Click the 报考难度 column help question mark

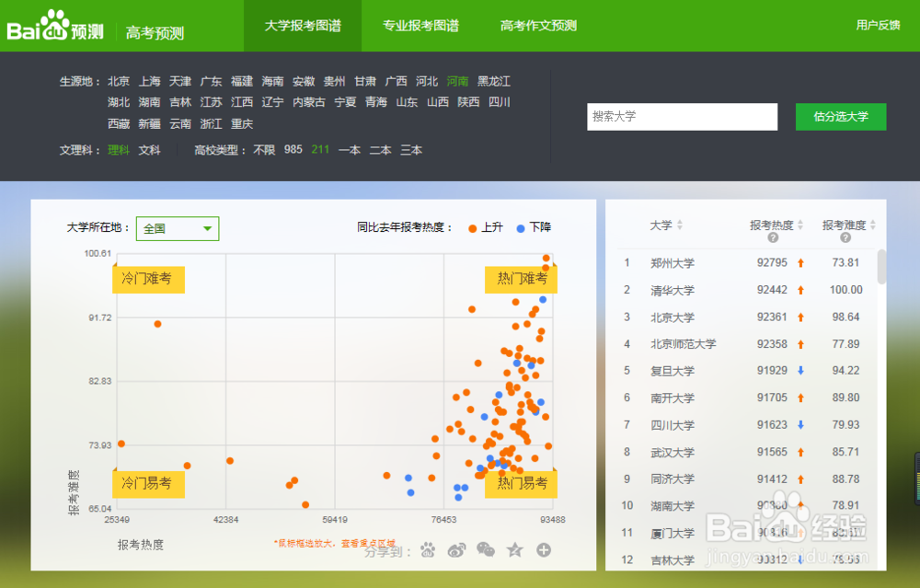844,238
